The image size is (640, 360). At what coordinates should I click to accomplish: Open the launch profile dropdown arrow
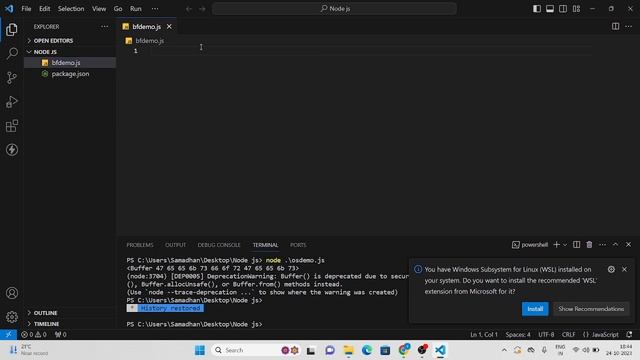(565, 245)
